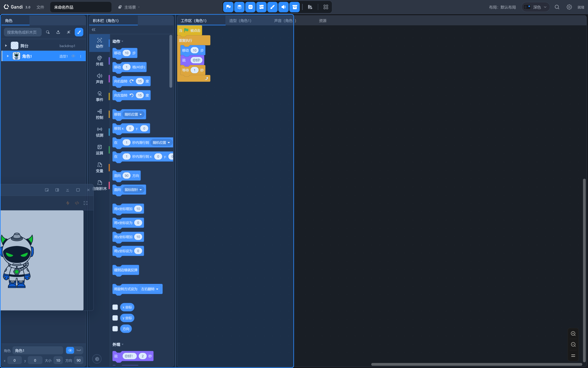This screenshot has height=368, width=588.
Task: Click the turbo lightning bolt icon above stage
Action: (x=68, y=203)
